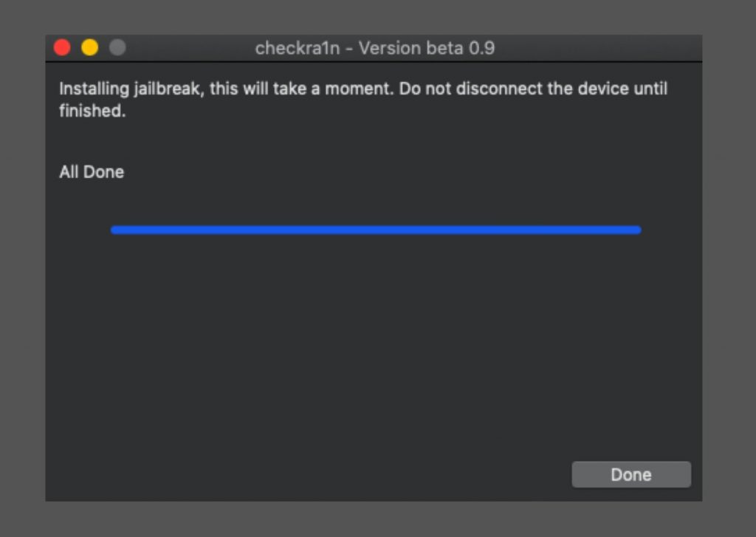Minimize checkra1n using the yellow button
This screenshot has height=537, width=756.
point(89,48)
